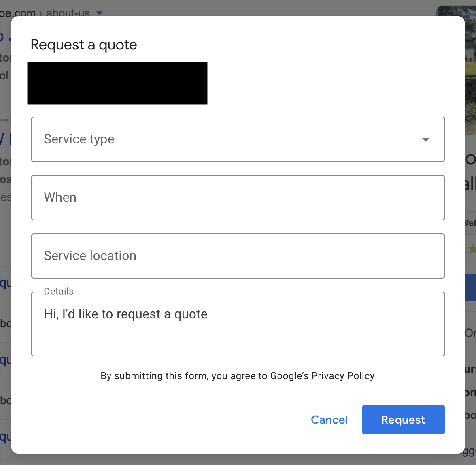
Task: Expand the Service type dropdown arrow
Action: coord(426,139)
